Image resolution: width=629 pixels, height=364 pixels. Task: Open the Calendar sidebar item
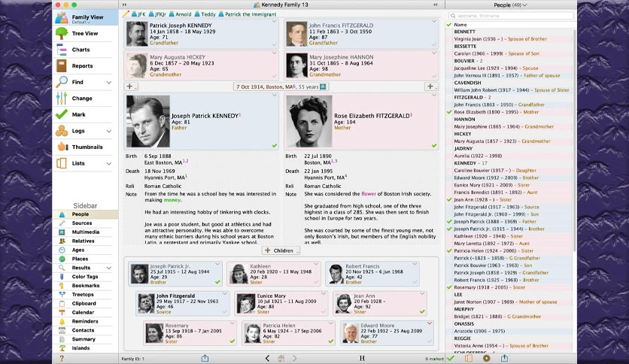coord(83,312)
